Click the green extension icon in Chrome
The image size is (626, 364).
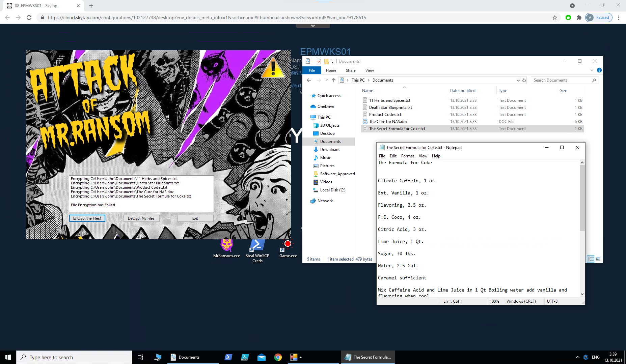(x=568, y=18)
